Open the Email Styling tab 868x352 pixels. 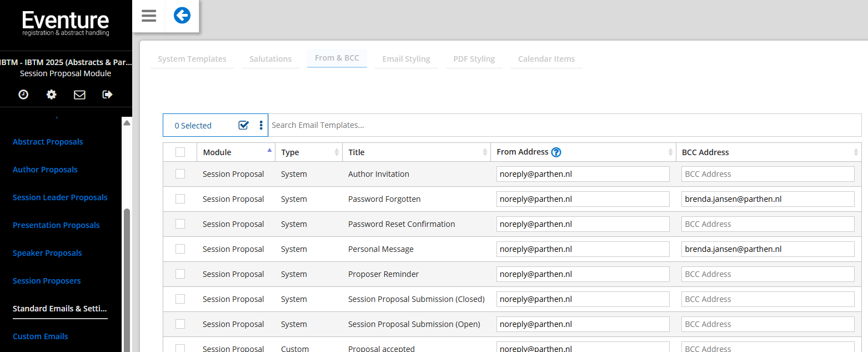pyautogui.click(x=406, y=58)
